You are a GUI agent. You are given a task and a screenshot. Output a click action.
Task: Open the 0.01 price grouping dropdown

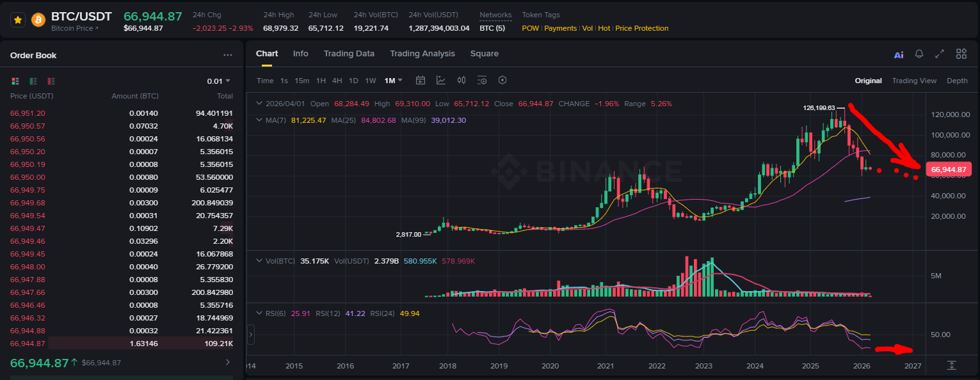(x=218, y=81)
